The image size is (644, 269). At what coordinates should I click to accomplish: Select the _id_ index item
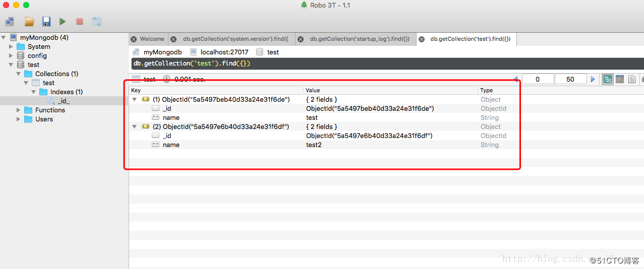[64, 101]
